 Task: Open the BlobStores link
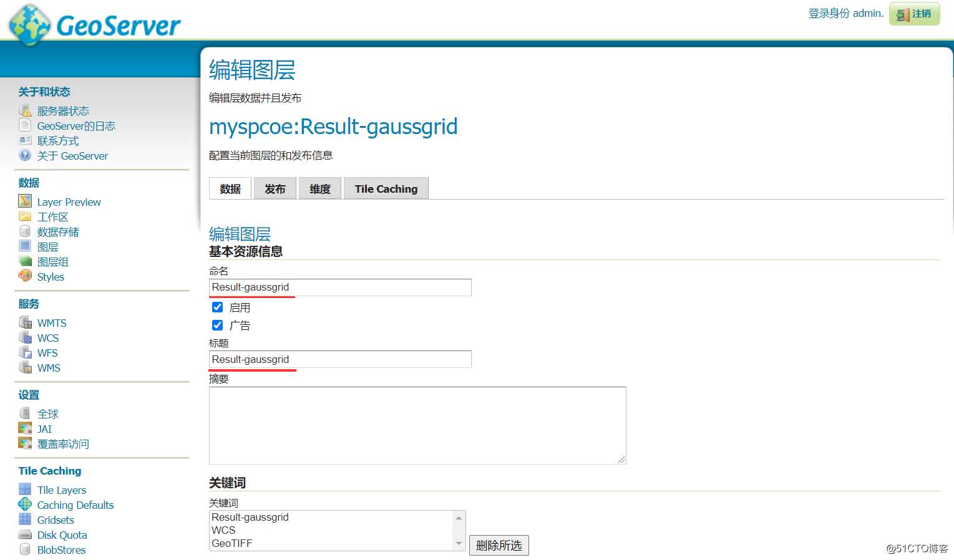tap(61, 550)
